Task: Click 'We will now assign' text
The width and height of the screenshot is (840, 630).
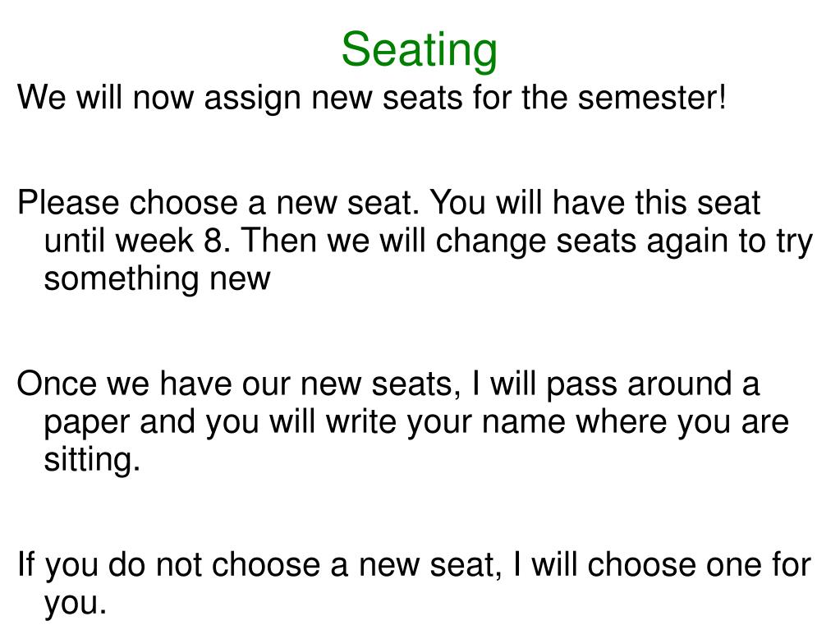Action: pos(159,99)
